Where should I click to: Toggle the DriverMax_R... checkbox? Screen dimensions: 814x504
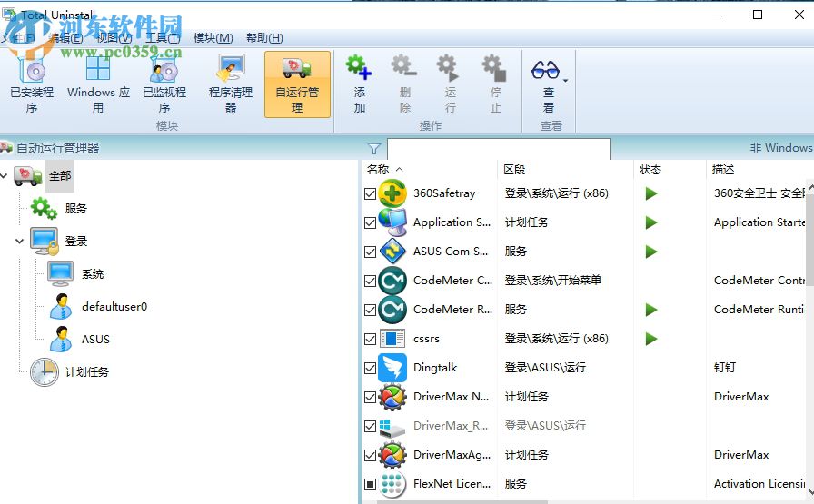(x=370, y=427)
